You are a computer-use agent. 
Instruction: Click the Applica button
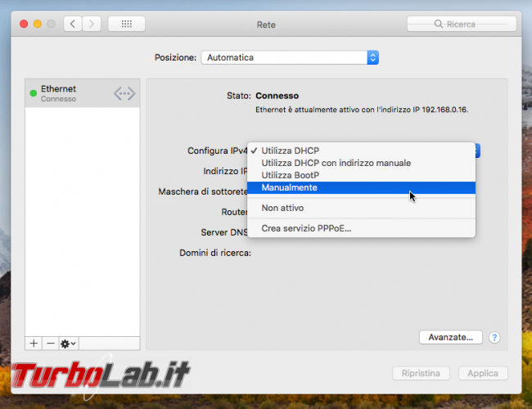point(483,373)
